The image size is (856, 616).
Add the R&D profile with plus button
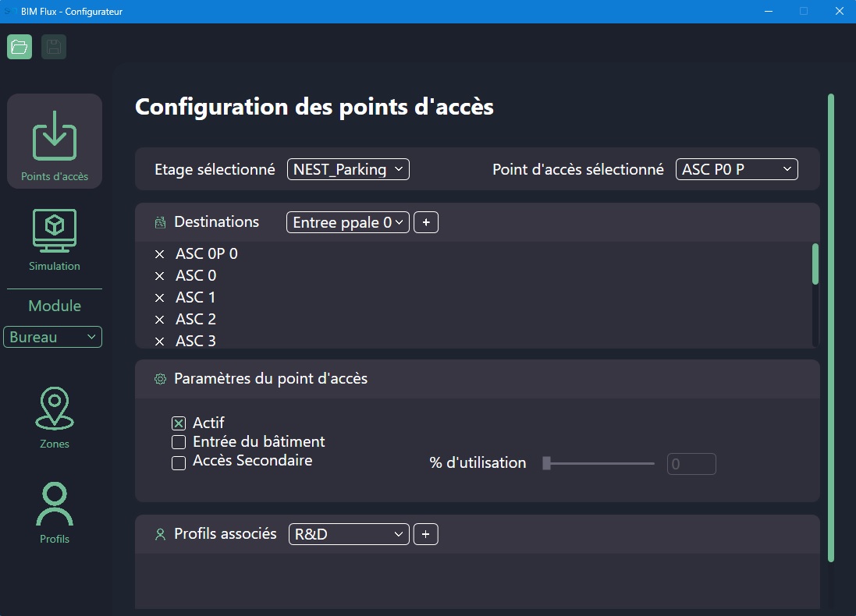426,534
